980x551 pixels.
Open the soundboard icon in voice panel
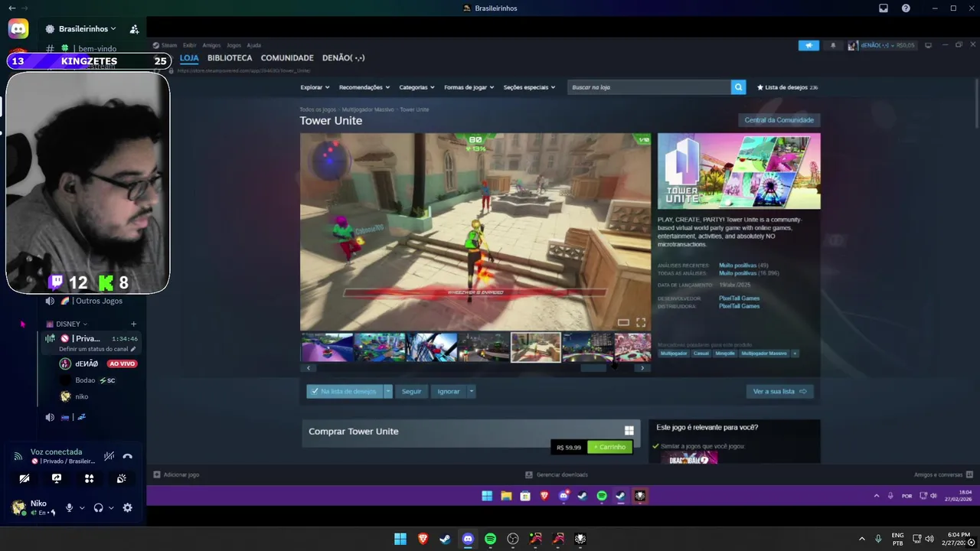[x=121, y=478]
